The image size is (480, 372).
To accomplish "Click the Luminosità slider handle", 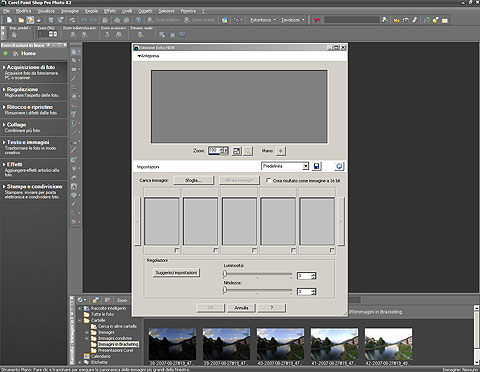I will coord(225,274).
